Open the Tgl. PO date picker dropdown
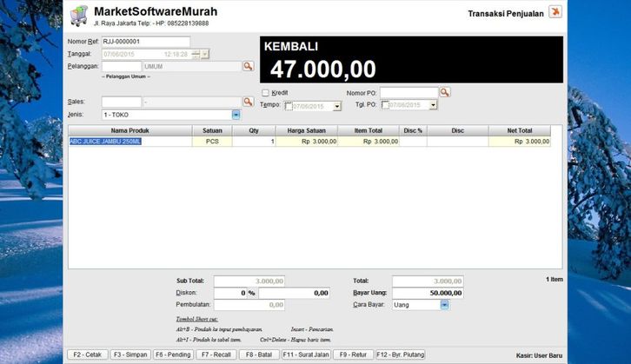This screenshot has height=364, width=631. 433,105
